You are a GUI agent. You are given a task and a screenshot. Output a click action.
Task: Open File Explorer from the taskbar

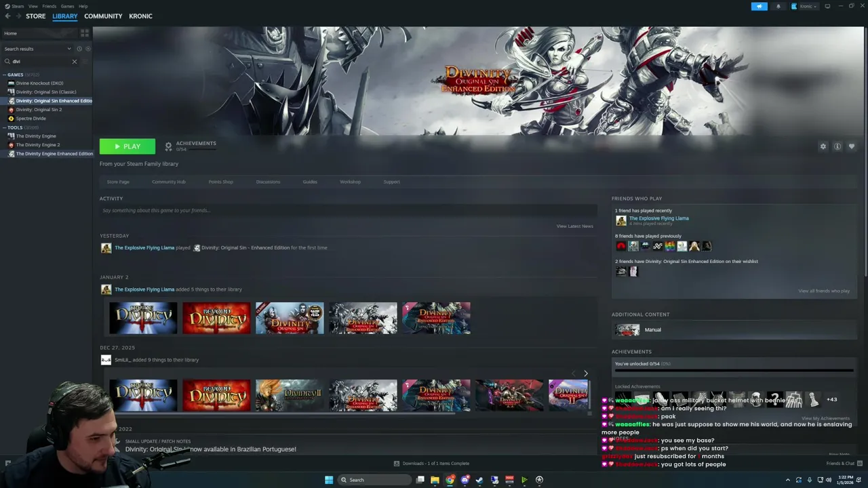435,480
